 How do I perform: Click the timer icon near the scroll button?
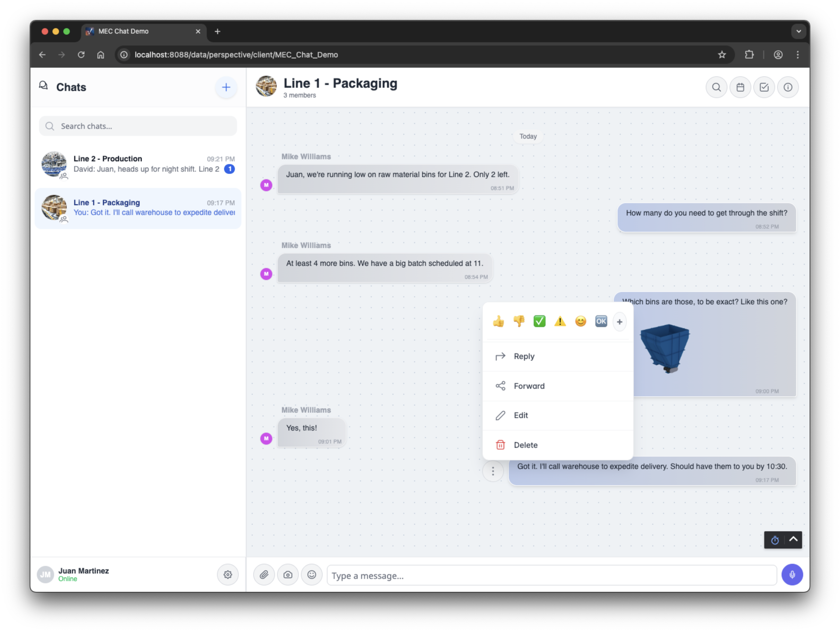775,540
